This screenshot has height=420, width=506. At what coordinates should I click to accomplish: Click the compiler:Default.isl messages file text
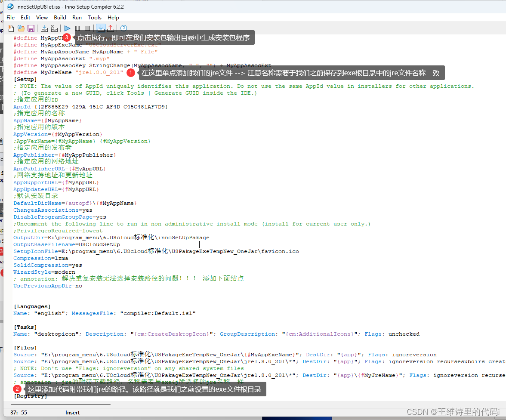click(x=158, y=313)
